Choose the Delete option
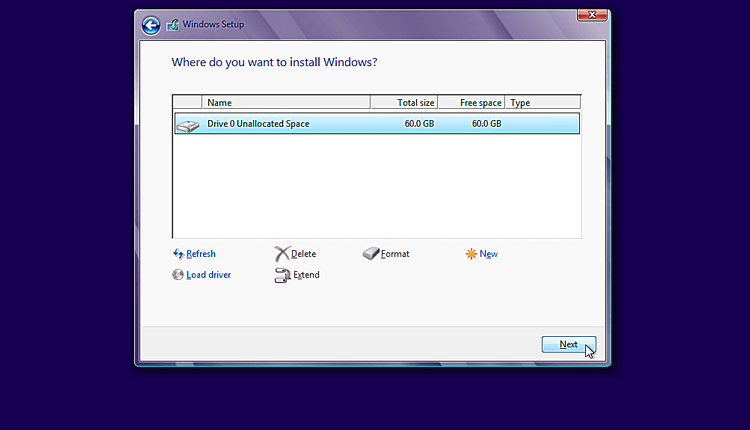 (303, 254)
